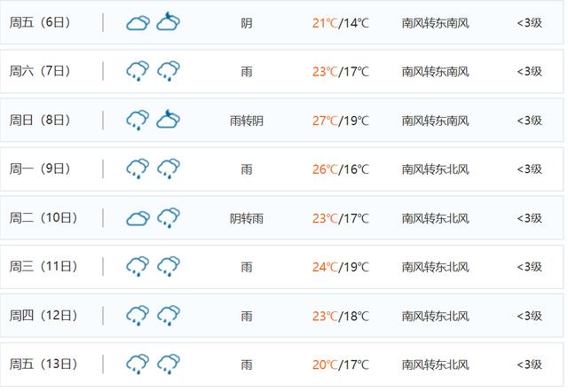Click the daytime rain icon for Monday 9日
Viewport: 568px width, 392px height.
point(138,169)
